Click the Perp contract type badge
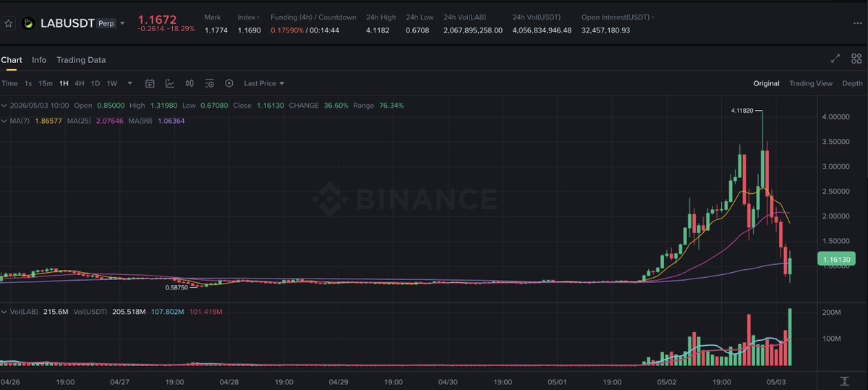Viewport: 868px width, 390px height. pos(106,23)
